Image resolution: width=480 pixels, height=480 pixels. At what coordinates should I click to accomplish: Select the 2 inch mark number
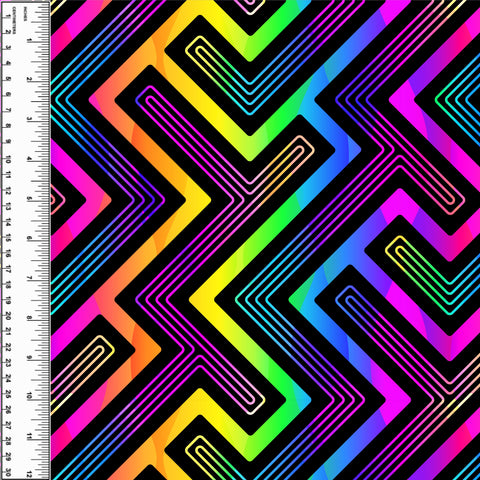pos(29,80)
